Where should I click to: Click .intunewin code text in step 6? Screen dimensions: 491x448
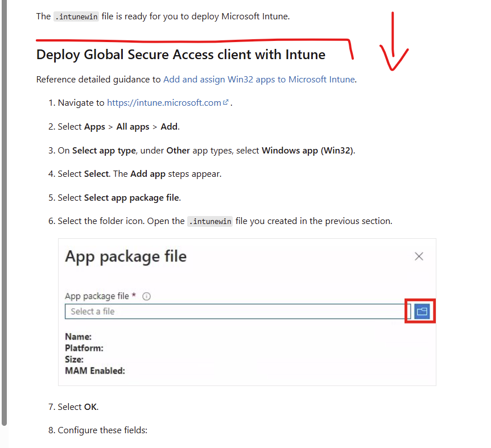(x=209, y=221)
